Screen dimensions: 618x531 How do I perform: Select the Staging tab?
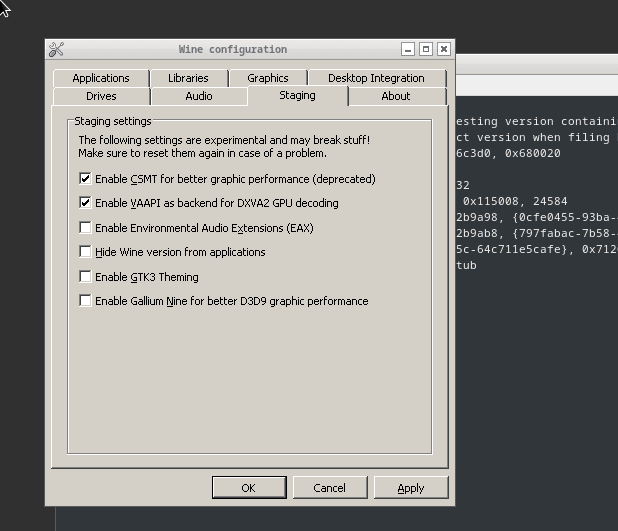point(298,95)
